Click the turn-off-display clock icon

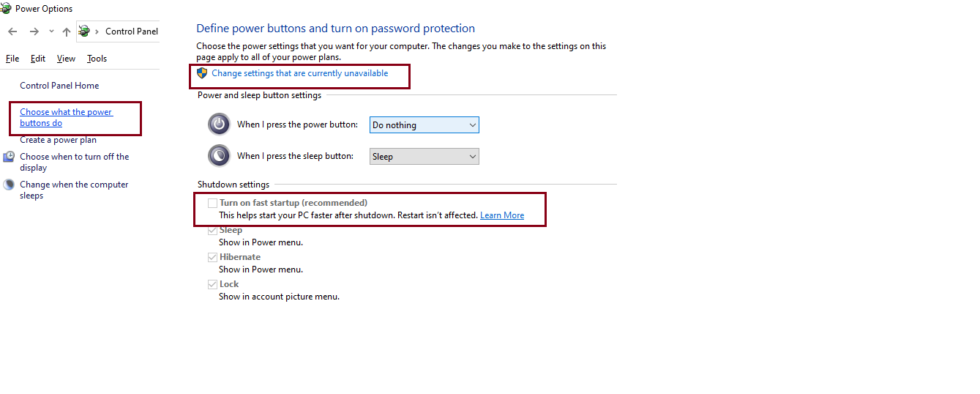coord(9,157)
